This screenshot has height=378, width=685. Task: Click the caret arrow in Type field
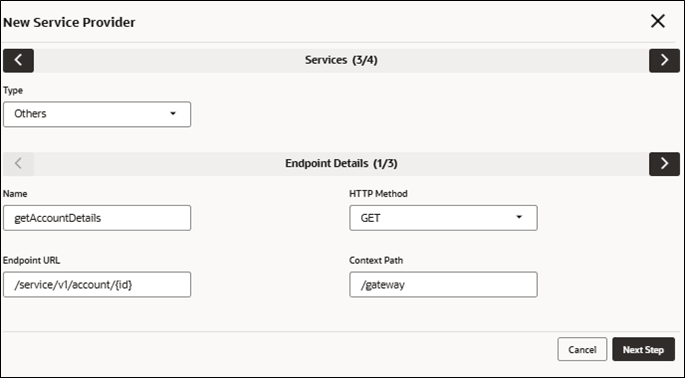click(173, 114)
